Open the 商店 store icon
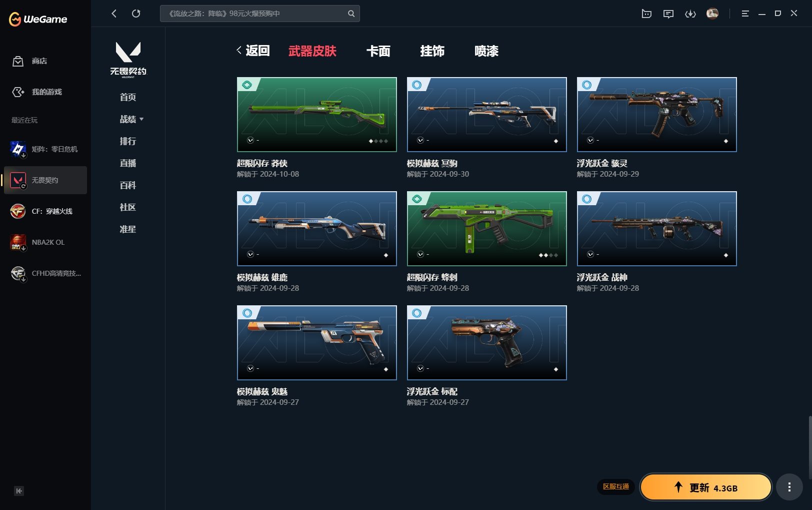Screen dimensions: 812x510 pos(18,61)
